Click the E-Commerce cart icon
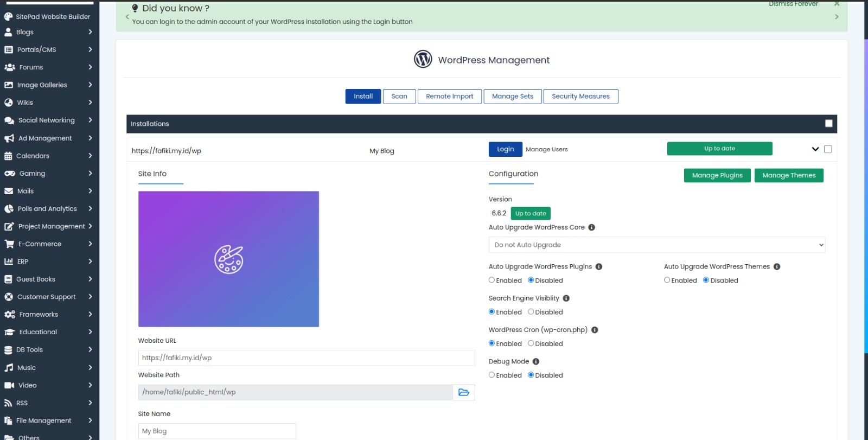Image resolution: width=868 pixels, height=440 pixels. pyautogui.click(x=9, y=244)
